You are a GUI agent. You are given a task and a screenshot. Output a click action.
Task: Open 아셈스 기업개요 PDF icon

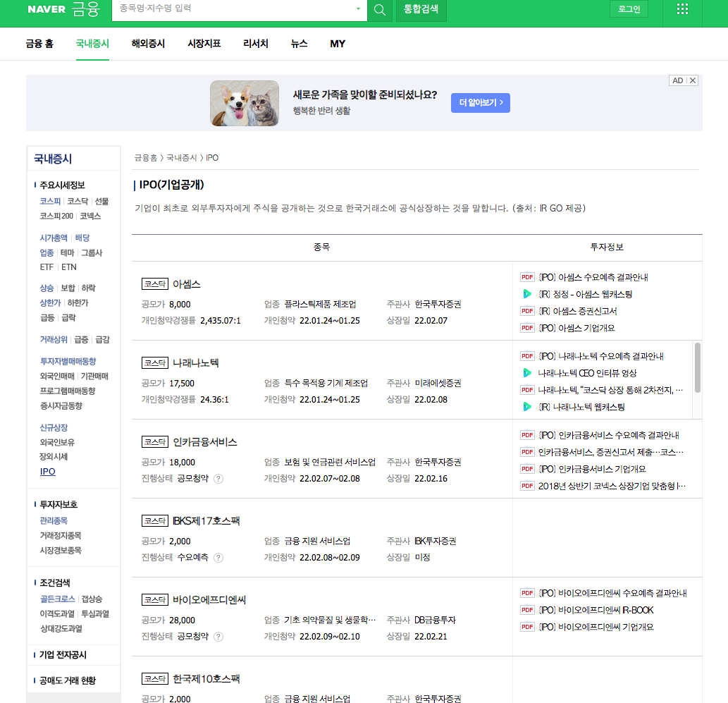[527, 328]
